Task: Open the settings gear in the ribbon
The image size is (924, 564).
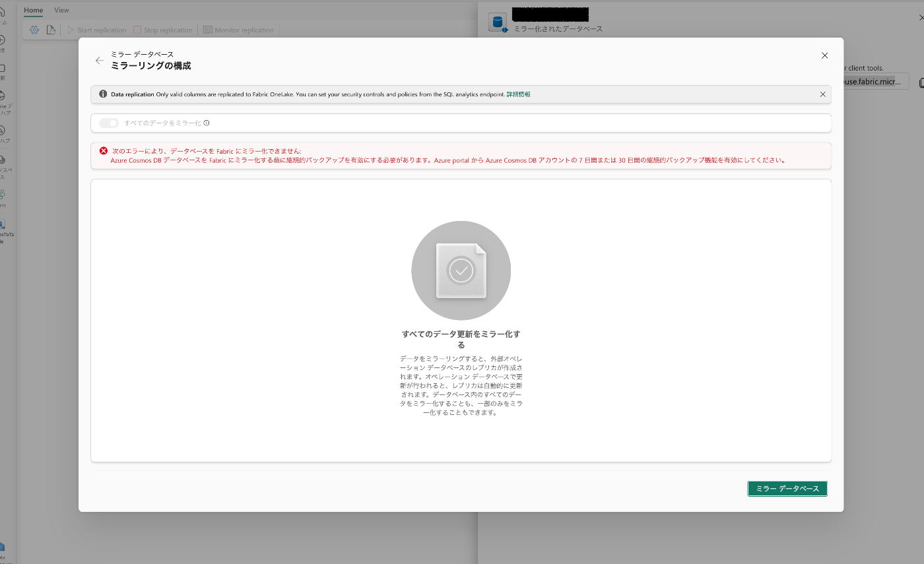Action: pyautogui.click(x=34, y=30)
